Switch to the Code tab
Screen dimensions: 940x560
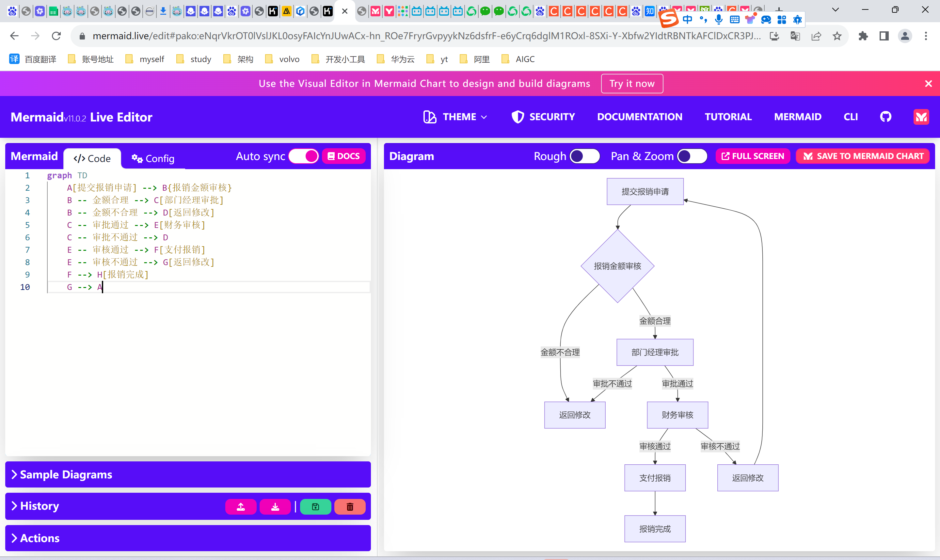coord(92,158)
